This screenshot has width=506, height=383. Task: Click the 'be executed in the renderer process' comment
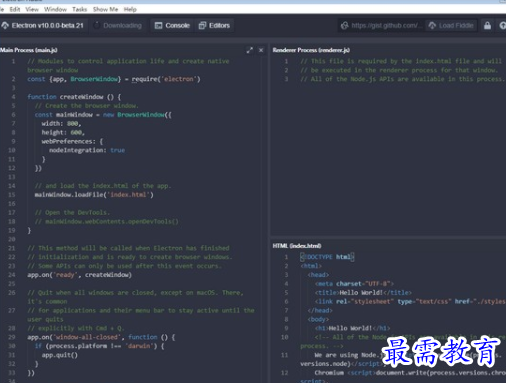(399, 70)
